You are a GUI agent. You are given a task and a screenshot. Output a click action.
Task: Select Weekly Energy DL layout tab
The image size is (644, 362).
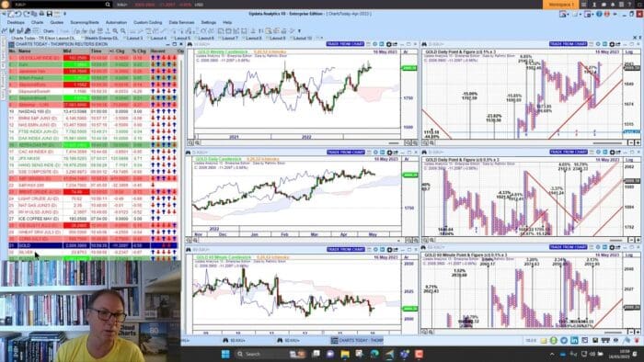[x=101, y=38]
